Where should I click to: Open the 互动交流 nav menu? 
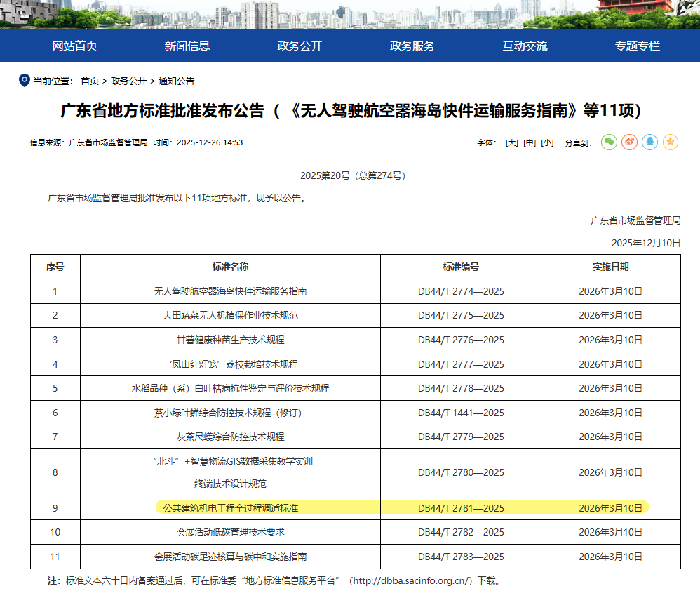click(525, 46)
